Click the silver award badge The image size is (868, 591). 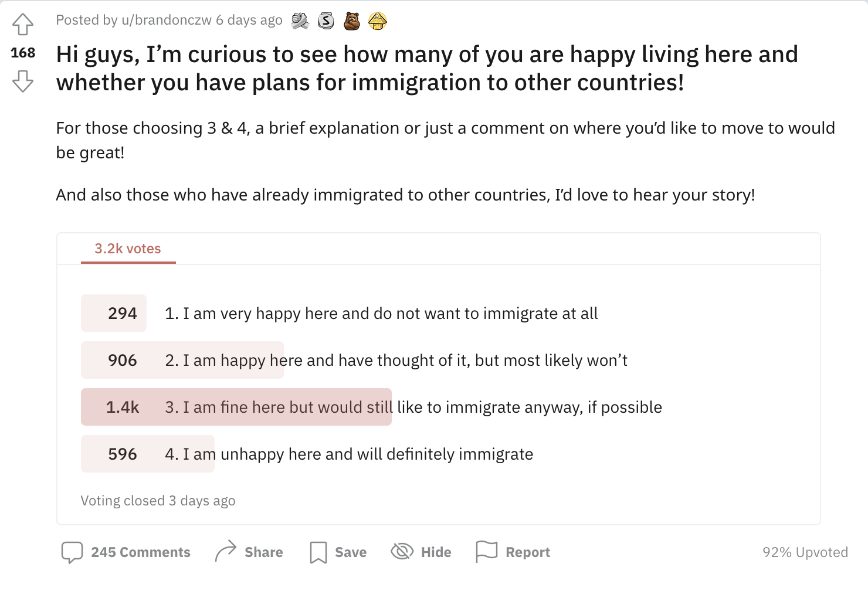pos(326,21)
